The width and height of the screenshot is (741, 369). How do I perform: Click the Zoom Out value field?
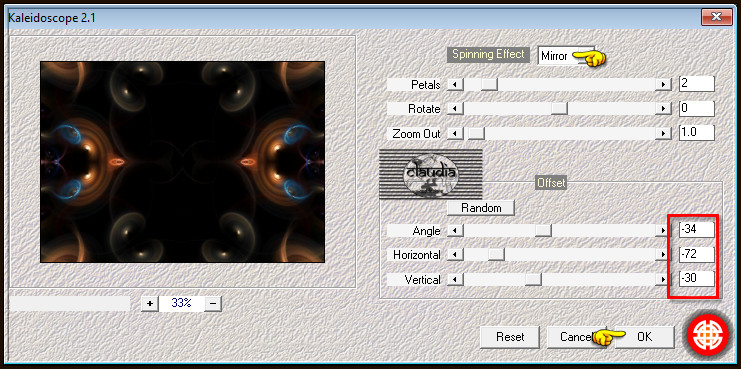click(x=697, y=132)
